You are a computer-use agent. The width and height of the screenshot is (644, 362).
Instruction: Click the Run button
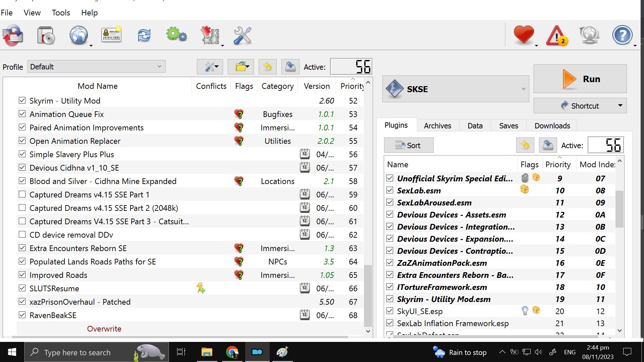point(580,79)
